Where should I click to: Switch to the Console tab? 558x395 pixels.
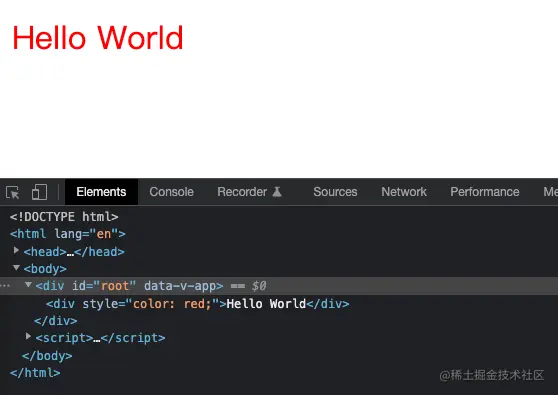click(172, 192)
